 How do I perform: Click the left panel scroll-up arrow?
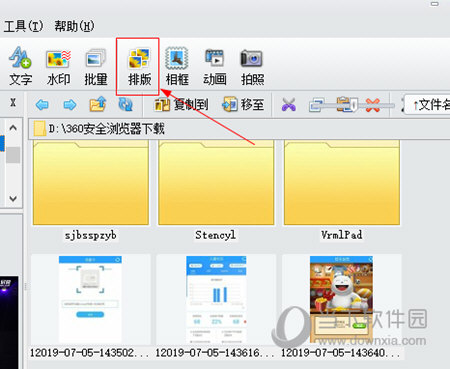pyautogui.click(x=13, y=128)
